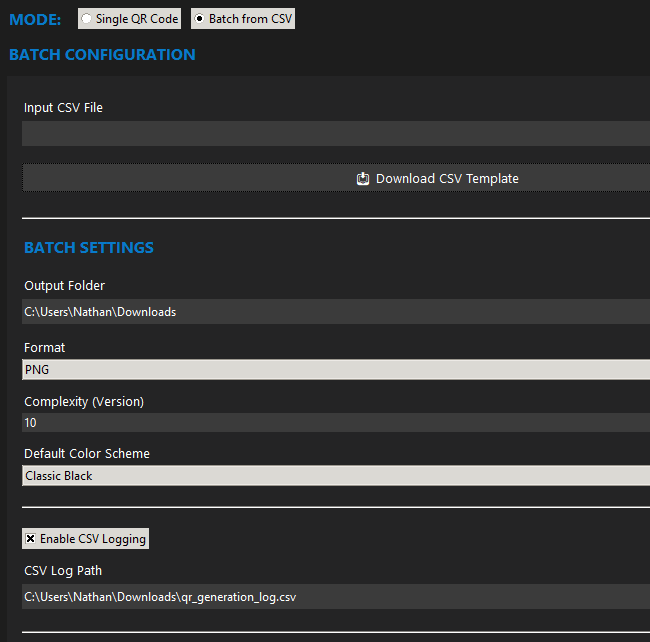Focus the Output Folder path field
The image size is (650, 642).
336,312
